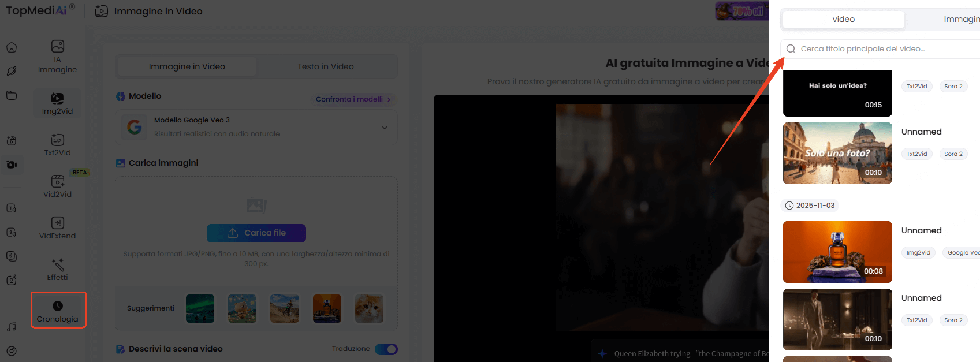Viewport: 980px width, 362px height.
Task: Open Confronta i modelli link
Action: click(353, 99)
